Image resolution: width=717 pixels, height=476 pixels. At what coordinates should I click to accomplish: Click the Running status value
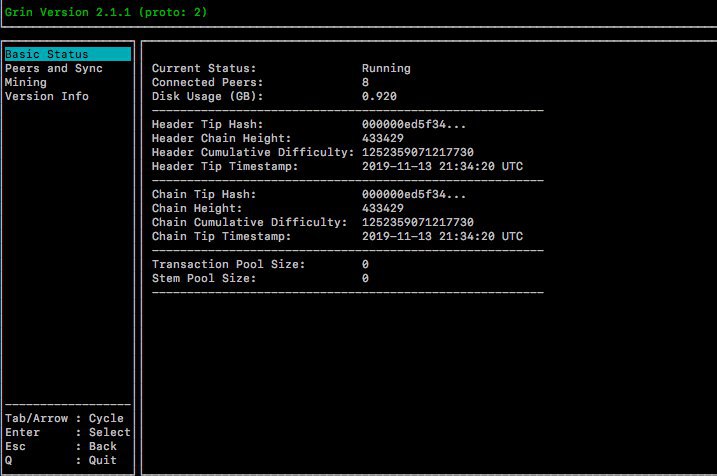pyautogui.click(x=386, y=68)
